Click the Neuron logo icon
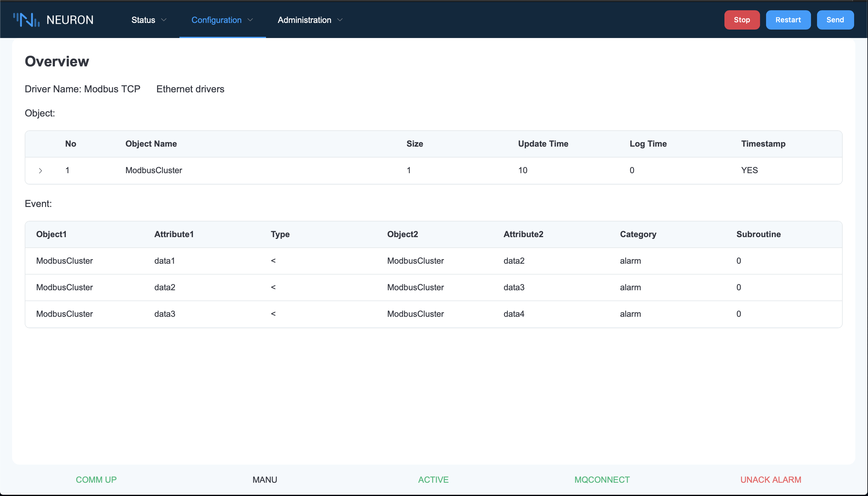Image resolution: width=868 pixels, height=496 pixels. tap(26, 20)
